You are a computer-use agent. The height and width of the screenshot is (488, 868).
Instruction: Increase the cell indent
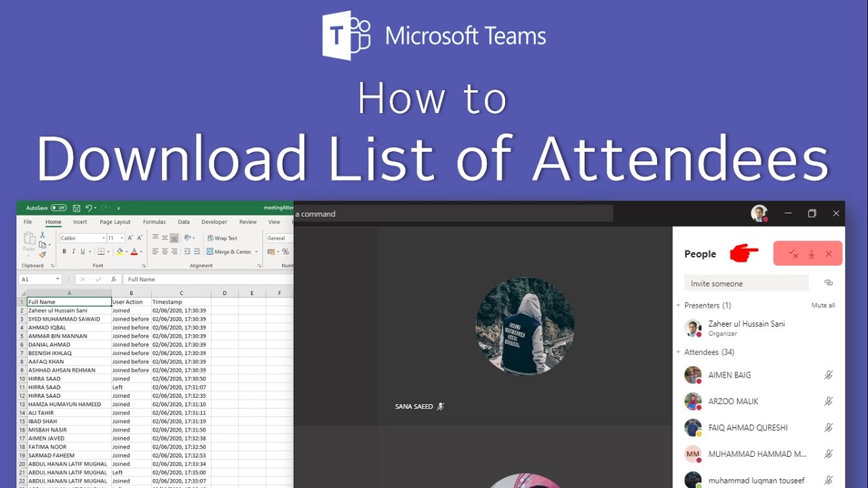point(197,251)
